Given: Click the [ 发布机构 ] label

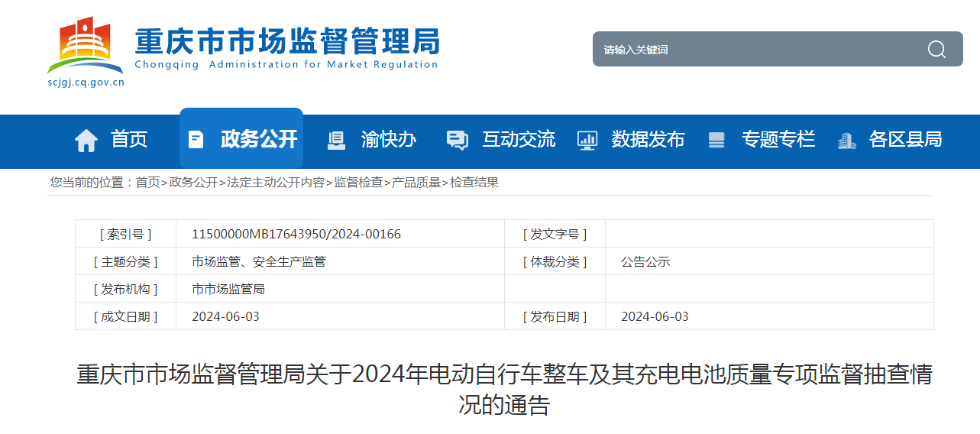Looking at the screenshot, I should 126,289.
